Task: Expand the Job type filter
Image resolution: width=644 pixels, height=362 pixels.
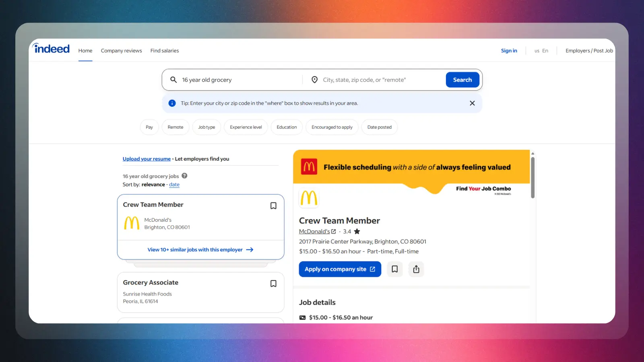Action: 206,127
